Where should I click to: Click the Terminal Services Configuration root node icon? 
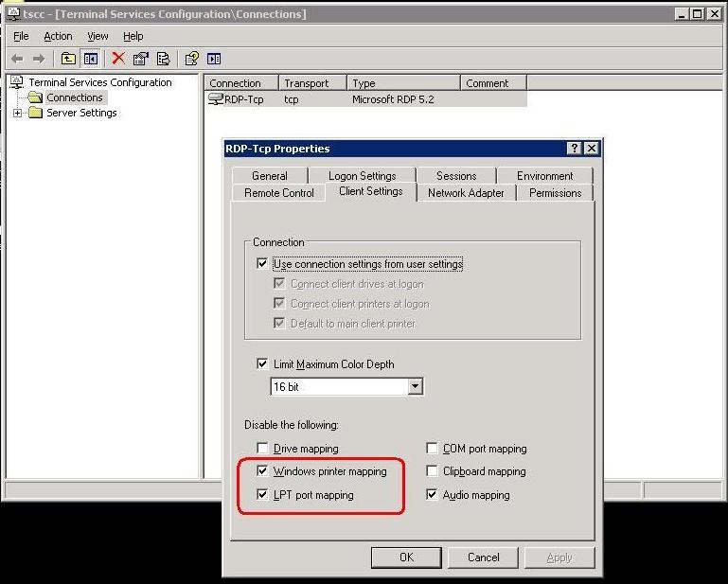[x=17, y=82]
